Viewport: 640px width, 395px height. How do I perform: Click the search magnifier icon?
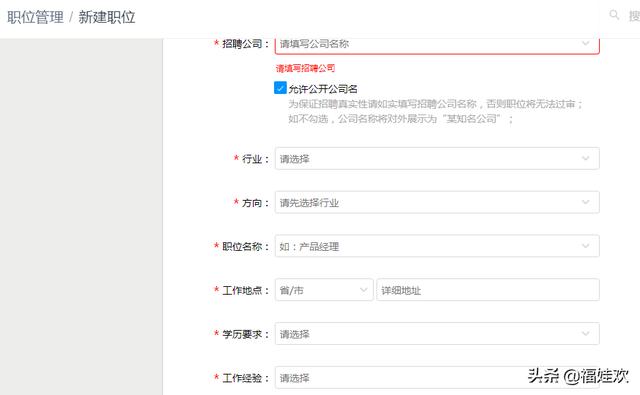coord(614,15)
